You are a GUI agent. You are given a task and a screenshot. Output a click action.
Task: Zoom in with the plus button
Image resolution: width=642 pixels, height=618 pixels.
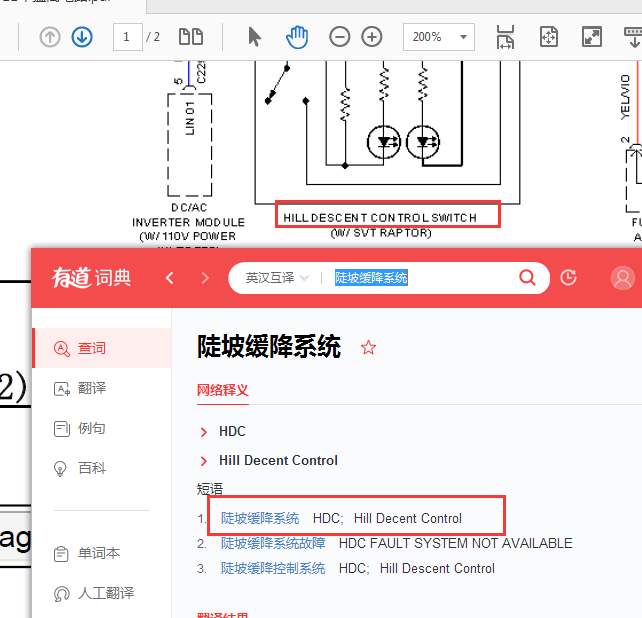tap(372, 37)
